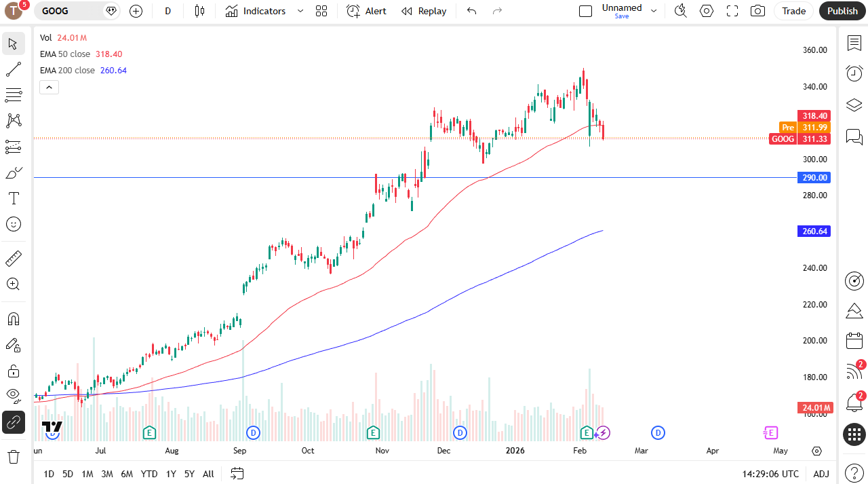Select the trend line drawing tool
This screenshot has height=484, width=868.
pyautogui.click(x=13, y=69)
